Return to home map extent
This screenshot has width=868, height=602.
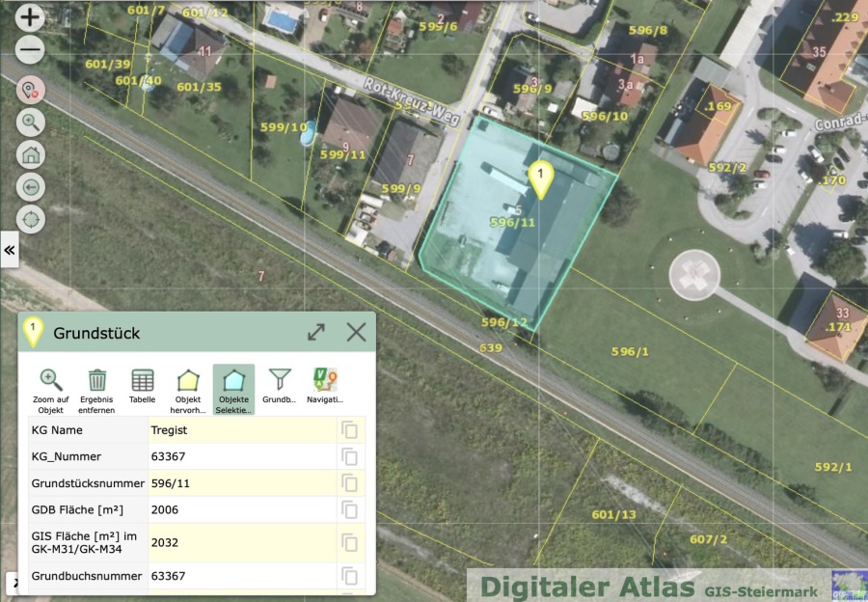pyautogui.click(x=31, y=154)
